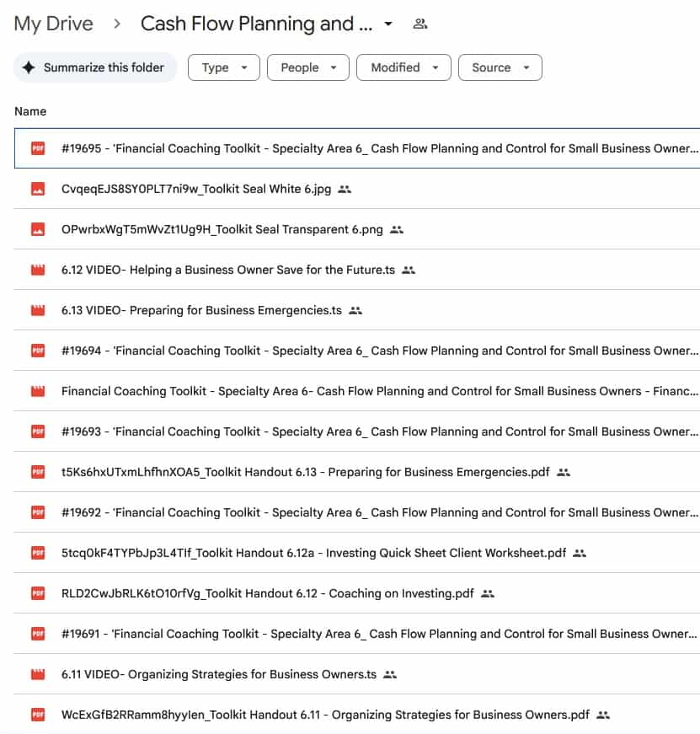Open the Source filter dropdown
This screenshot has width=700, height=734.
coord(500,67)
